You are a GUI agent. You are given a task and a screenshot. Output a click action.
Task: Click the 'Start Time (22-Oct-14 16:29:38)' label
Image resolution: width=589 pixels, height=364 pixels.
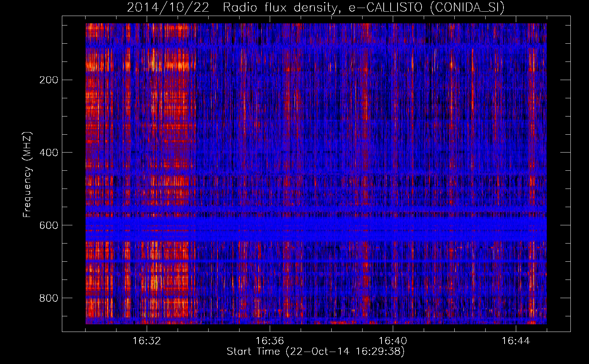point(316,352)
